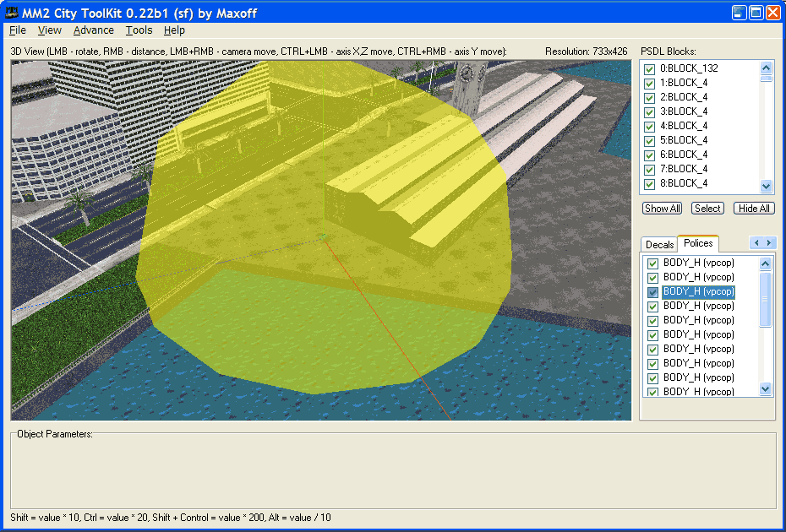This screenshot has width=786, height=532.
Task: Open the Tools menu
Action: 139,30
